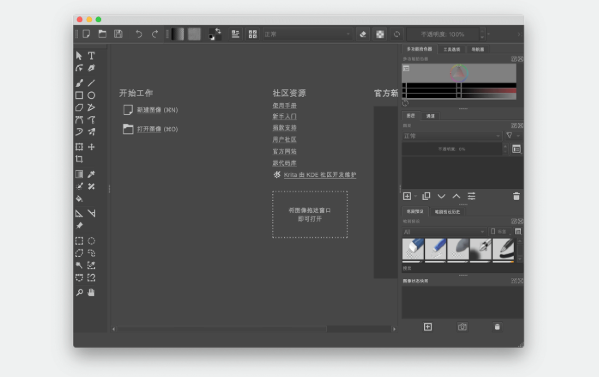Select the Measure tool
This screenshot has height=377, width=599.
tap(91, 214)
